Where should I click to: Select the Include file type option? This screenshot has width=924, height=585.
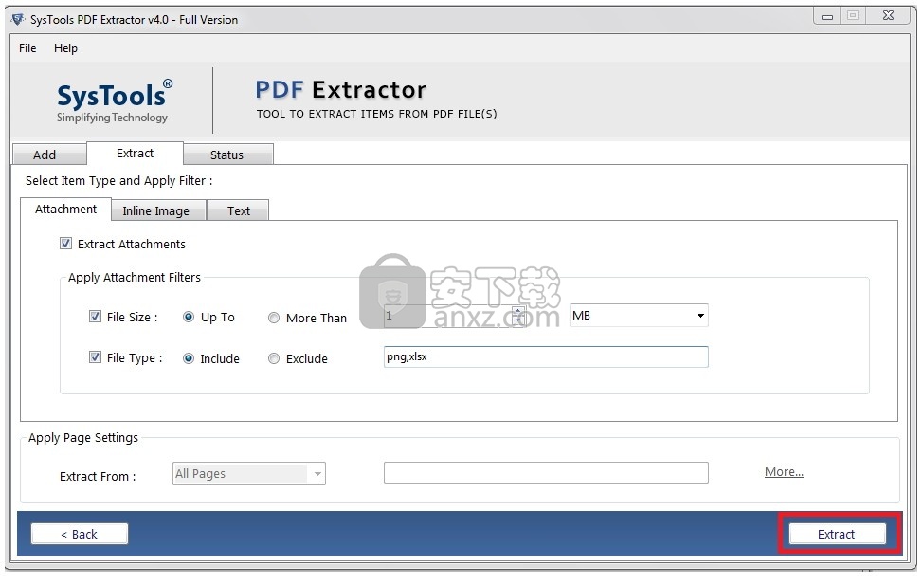pos(189,358)
